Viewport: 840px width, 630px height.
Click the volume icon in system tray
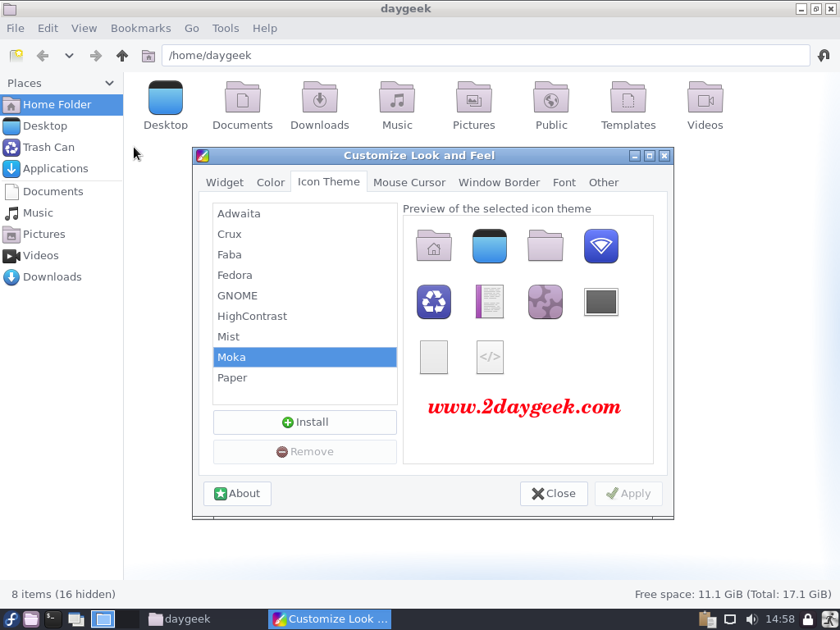coord(751,619)
